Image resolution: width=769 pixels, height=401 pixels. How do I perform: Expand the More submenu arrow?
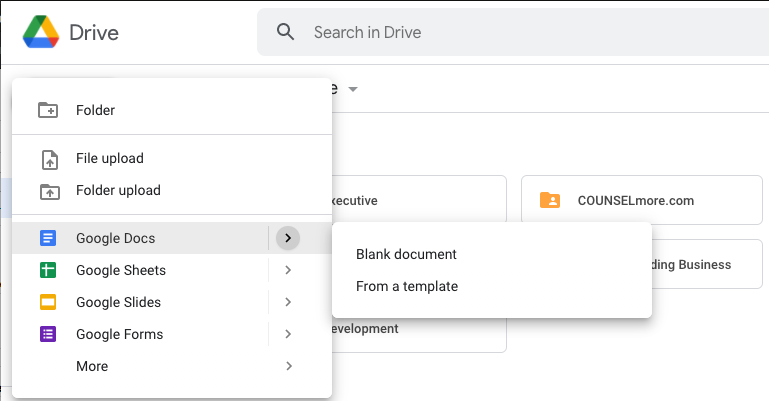point(289,366)
